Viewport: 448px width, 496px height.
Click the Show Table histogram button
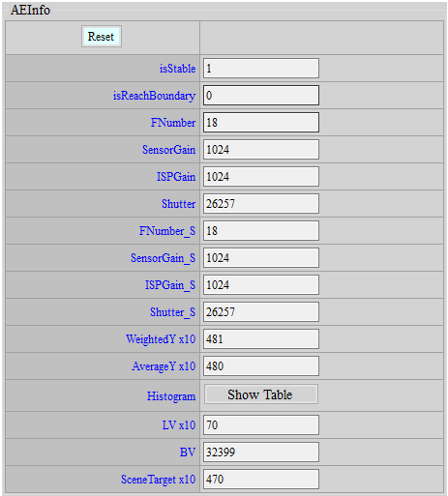click(261, 394)
